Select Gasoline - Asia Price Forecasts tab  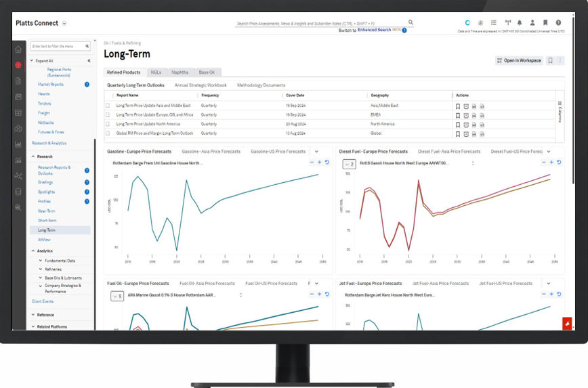[211, 152]
